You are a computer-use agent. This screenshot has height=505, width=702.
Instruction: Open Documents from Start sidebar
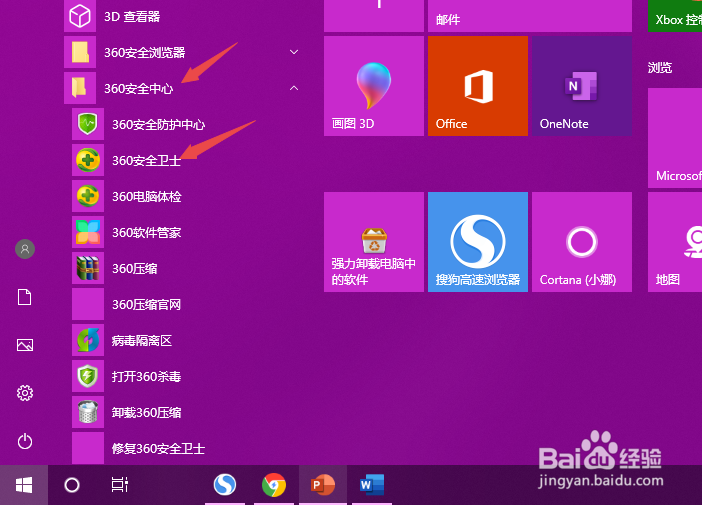point(25,297)
